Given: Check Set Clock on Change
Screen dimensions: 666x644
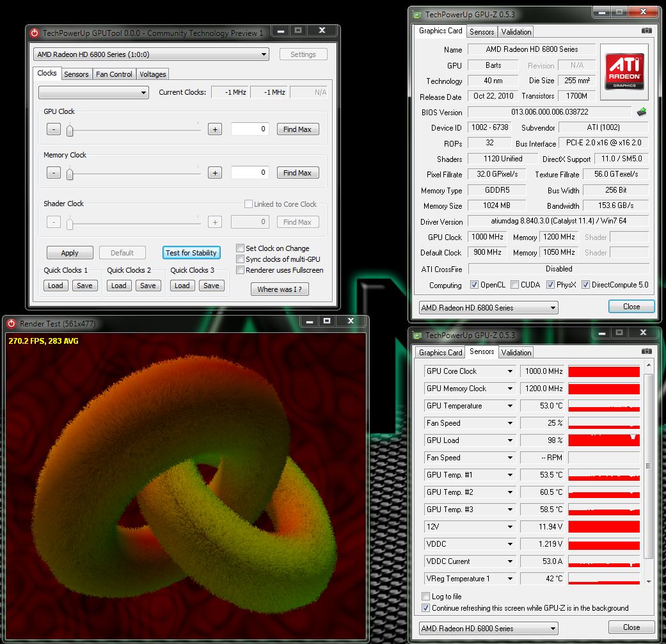Looking at the screenshot, I should (241, 248).
